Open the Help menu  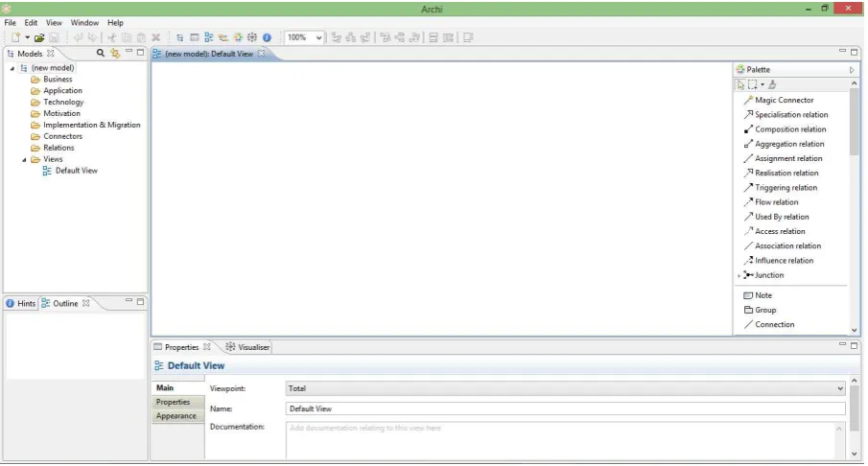[x=115, y=23]
